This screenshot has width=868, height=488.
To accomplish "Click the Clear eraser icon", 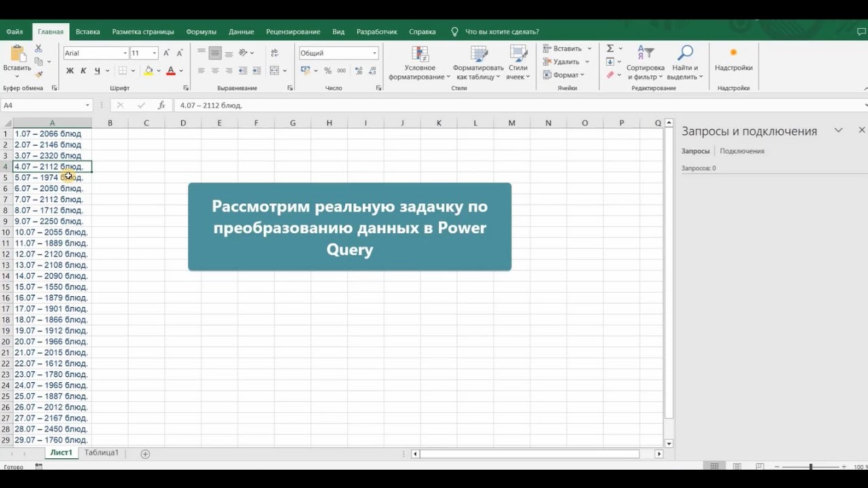I will pyautogui.click(x=610, y=75).
